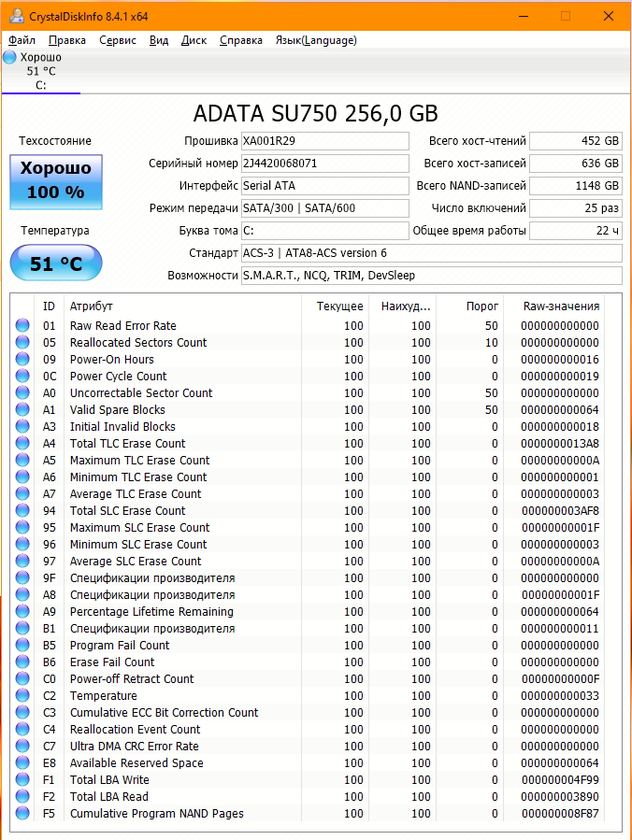Click status orb for Program Fail Count

(22, 645)
